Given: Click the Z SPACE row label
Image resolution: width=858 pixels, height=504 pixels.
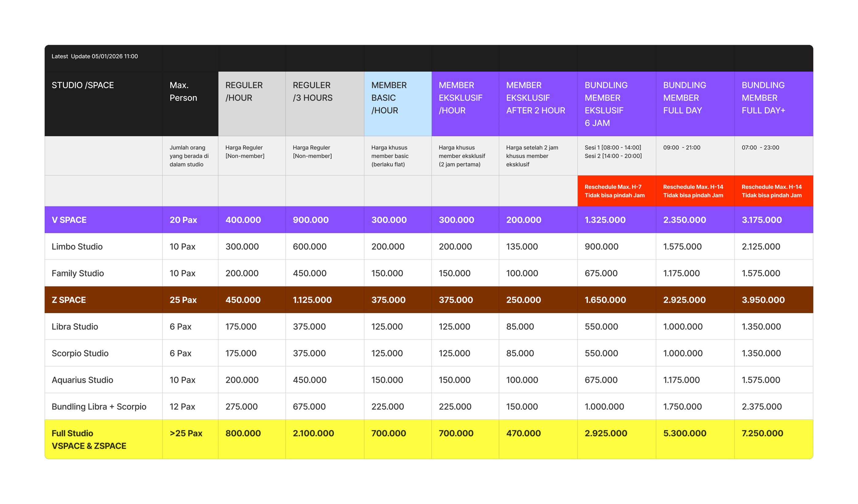Looking at the screenshot, I should [x=69, y=300].
